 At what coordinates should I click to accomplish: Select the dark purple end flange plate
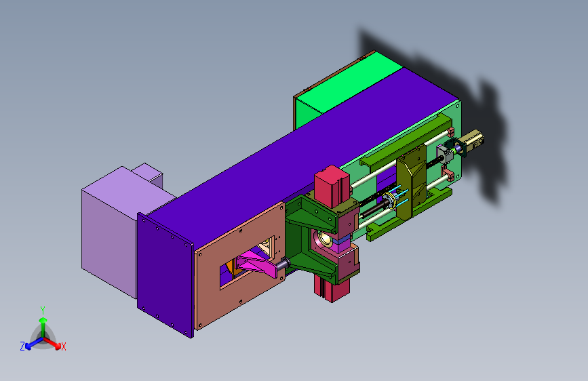(165, 276)
